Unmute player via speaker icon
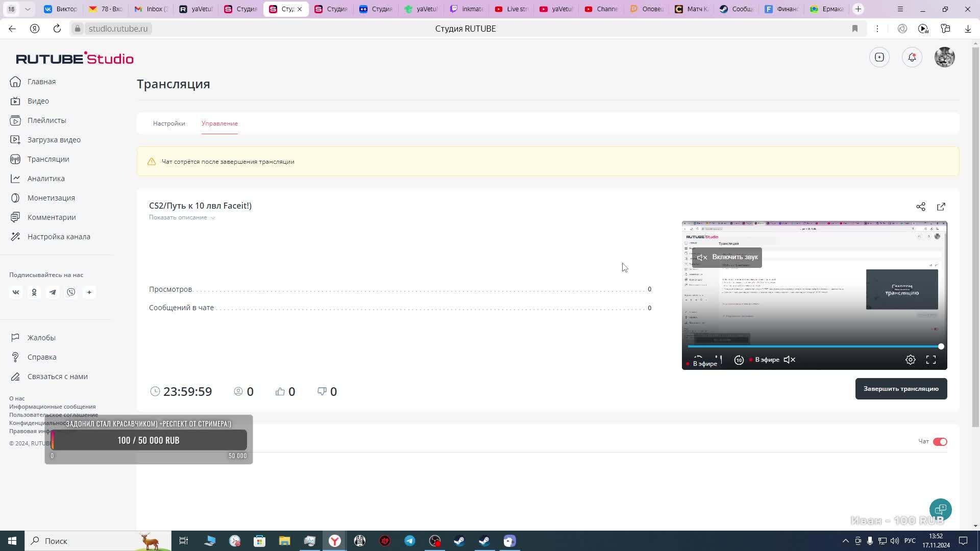This screenshot has width=980, height=551. click(789, 360)
